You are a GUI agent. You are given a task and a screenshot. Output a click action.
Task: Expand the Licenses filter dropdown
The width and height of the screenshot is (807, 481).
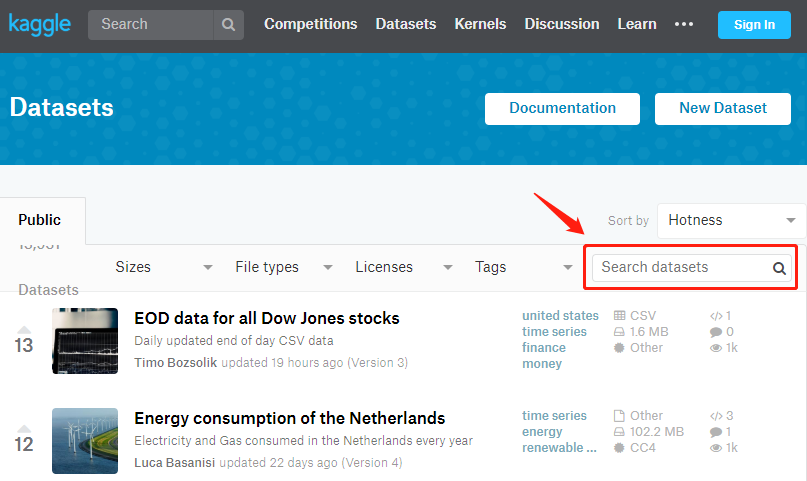[x=404, y=267]
